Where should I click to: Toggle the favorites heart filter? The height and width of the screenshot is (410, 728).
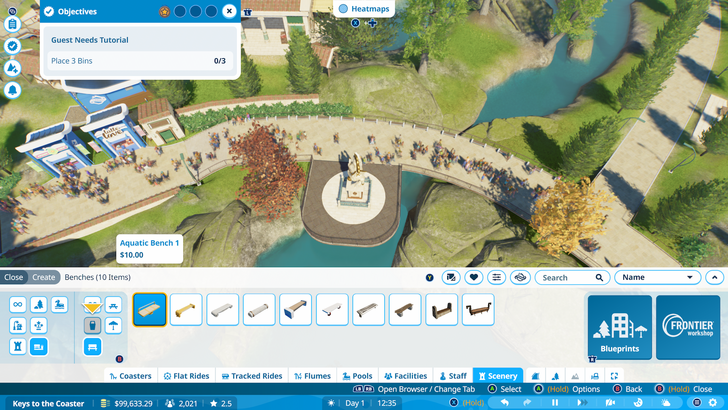tap(474, 277)
